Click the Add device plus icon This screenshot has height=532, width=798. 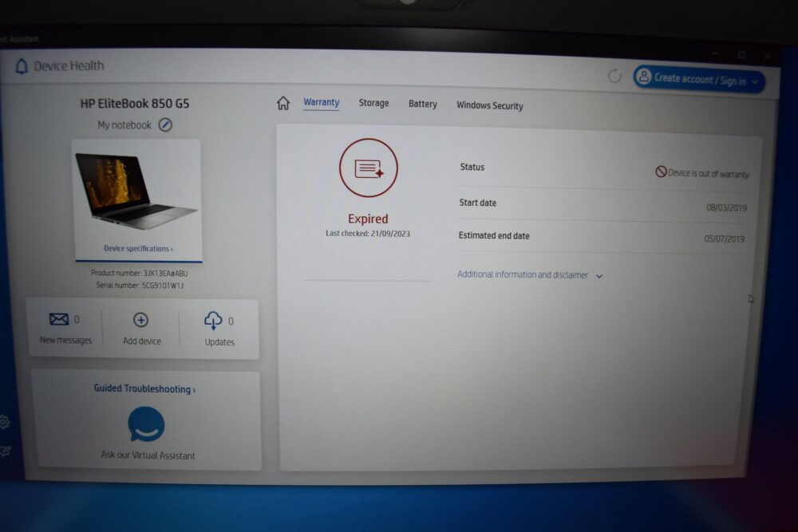click(x=140, y=319)
